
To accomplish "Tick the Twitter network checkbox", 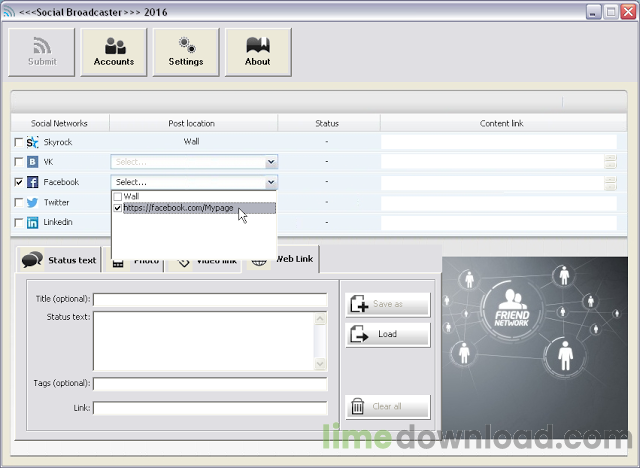I will point(18,202).
